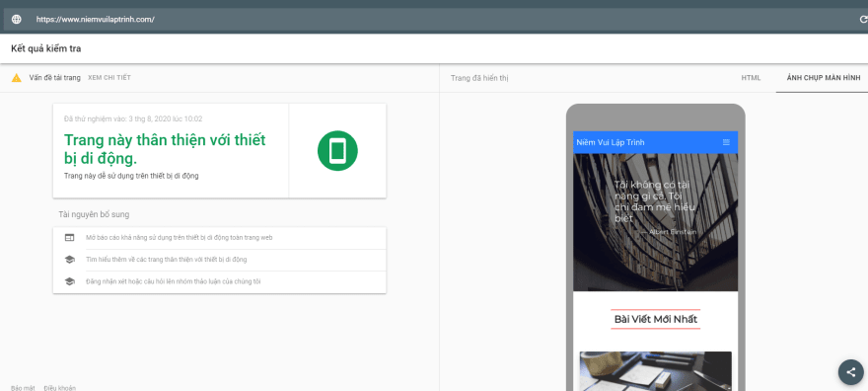The height and width of the screenshot is (391, 868).
Task: Click the yellow warning triangle icon
Action: coord(17,78)
